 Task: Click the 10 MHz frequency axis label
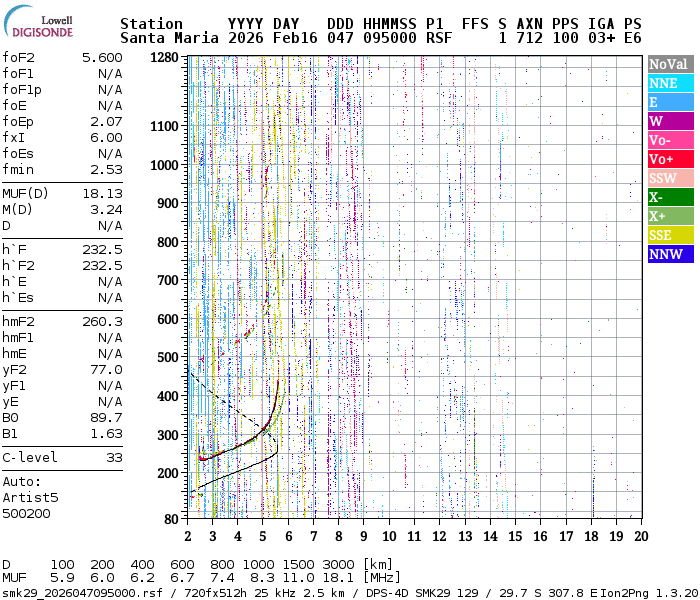click(389, 536)
